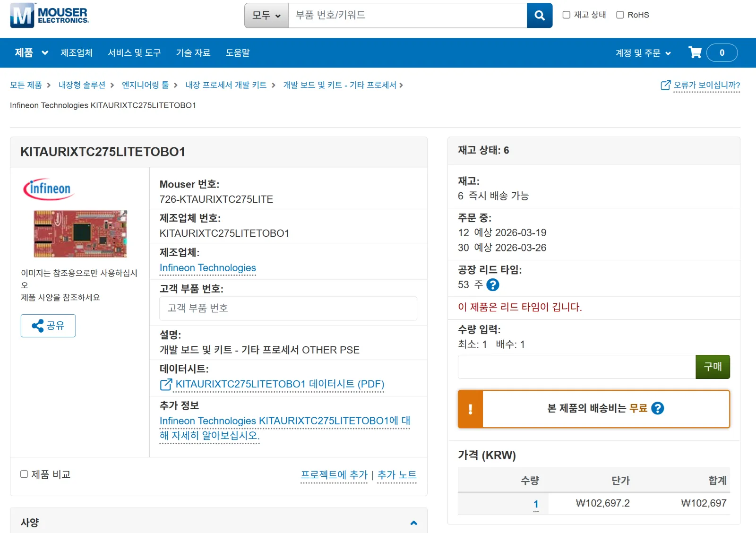Collapse the 사양 specifications section
This screenshot has height=533, width=756.
pyautogui.click(x=413, y=523)
